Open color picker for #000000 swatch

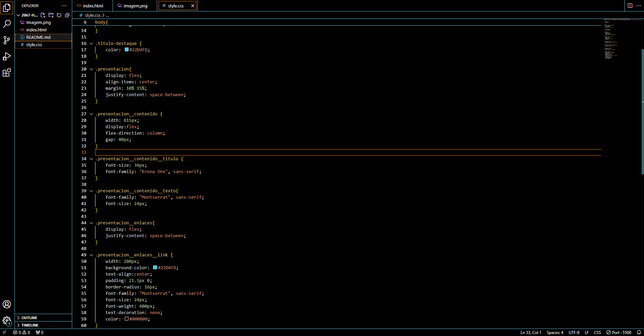[x=127, y=319]
